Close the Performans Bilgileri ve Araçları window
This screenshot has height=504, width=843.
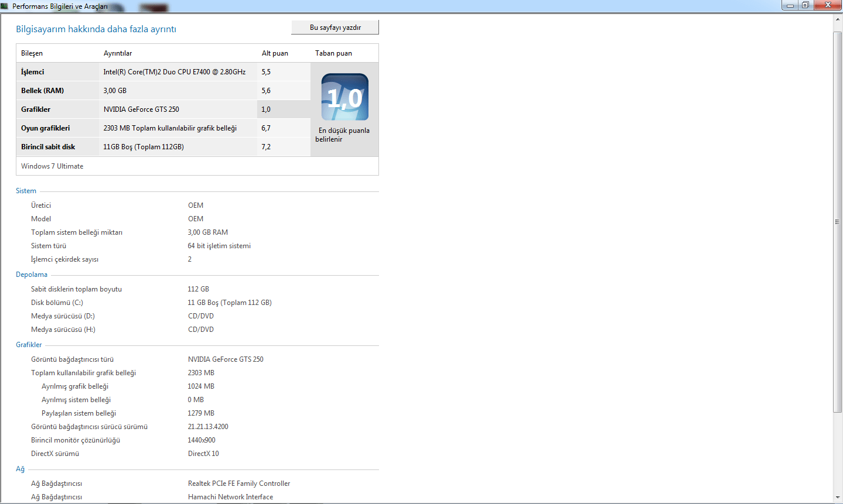(828, 5)
